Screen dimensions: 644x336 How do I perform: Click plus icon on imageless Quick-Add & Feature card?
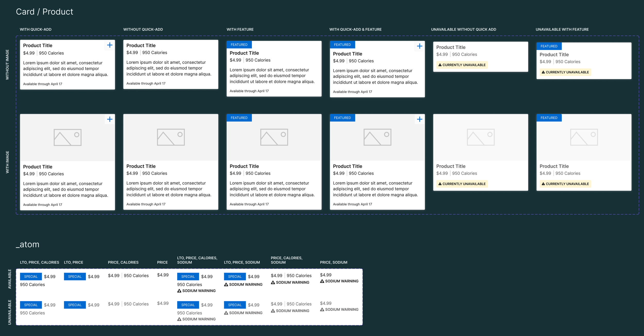419,46
